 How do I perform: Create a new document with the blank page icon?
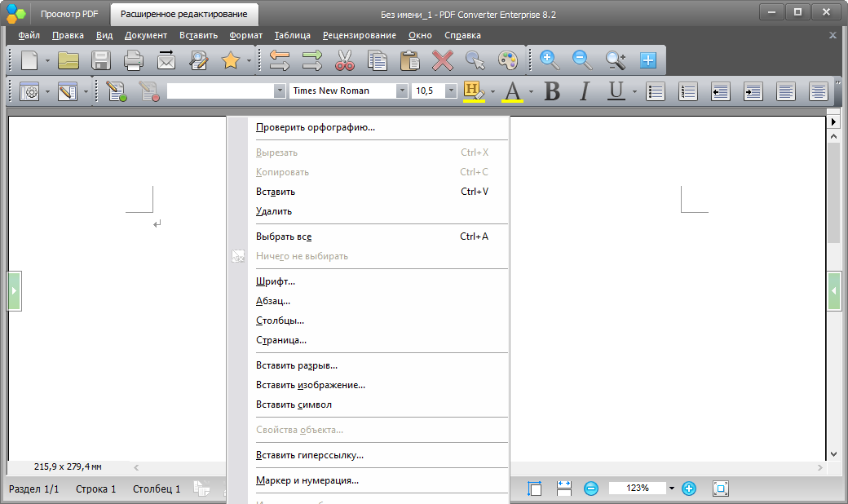29,60
